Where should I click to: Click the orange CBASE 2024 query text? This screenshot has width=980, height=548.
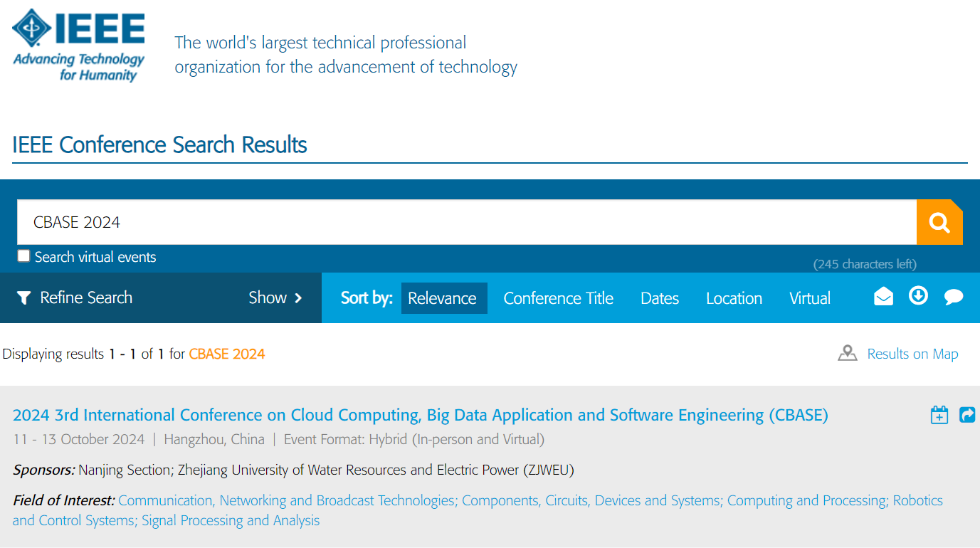(x=227, y=354)
